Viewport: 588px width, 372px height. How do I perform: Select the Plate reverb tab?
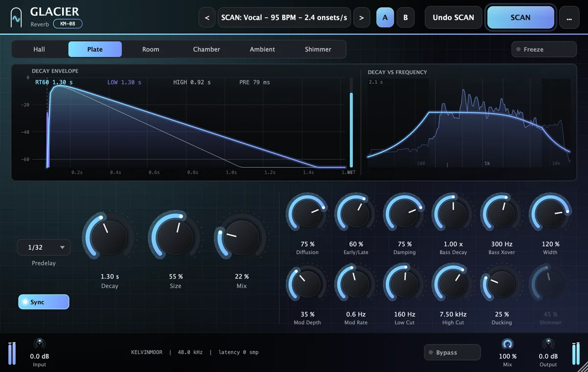click(x=95, y=50)
